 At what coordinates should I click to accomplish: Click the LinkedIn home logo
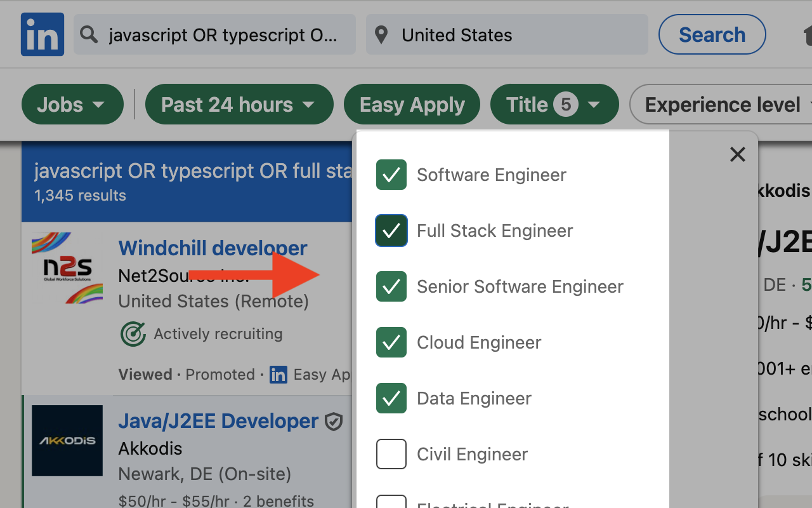[42, 34]
